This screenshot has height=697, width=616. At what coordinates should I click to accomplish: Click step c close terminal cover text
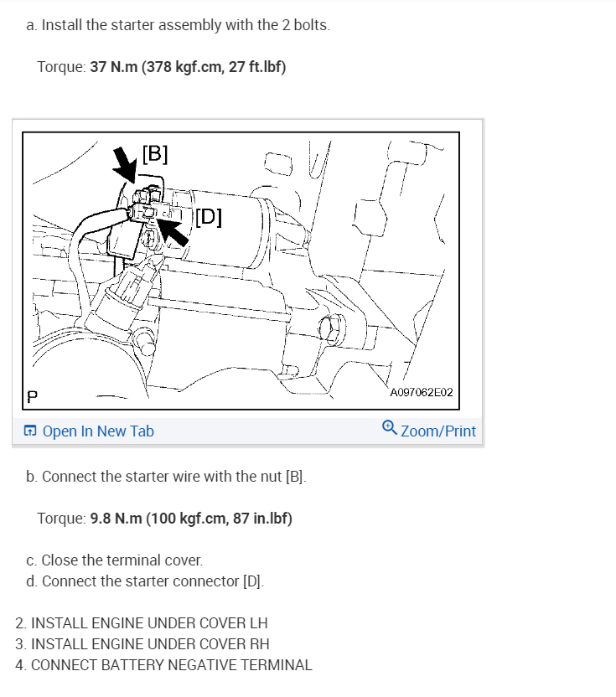point(114,560)
